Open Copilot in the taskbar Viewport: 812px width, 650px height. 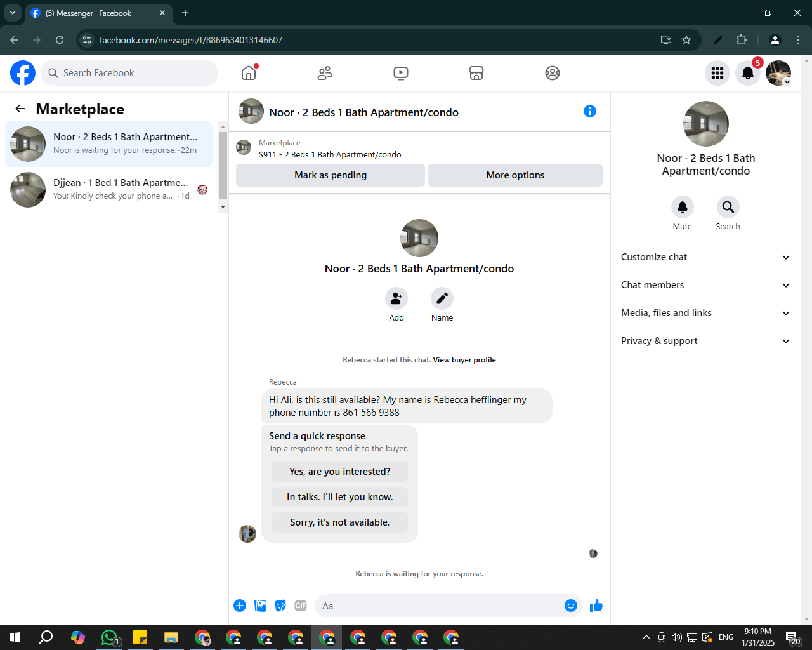point(78,637)
